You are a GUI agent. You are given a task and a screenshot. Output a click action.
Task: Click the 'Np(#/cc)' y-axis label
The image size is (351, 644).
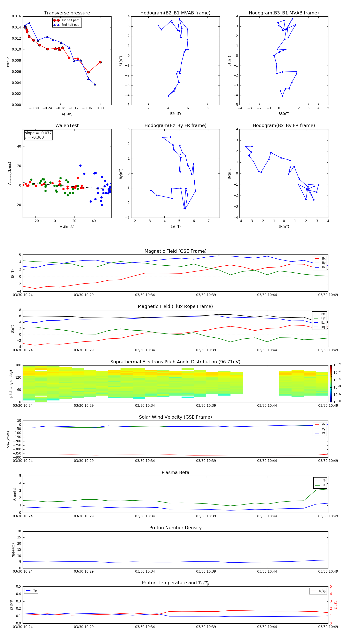click(13, 550)
